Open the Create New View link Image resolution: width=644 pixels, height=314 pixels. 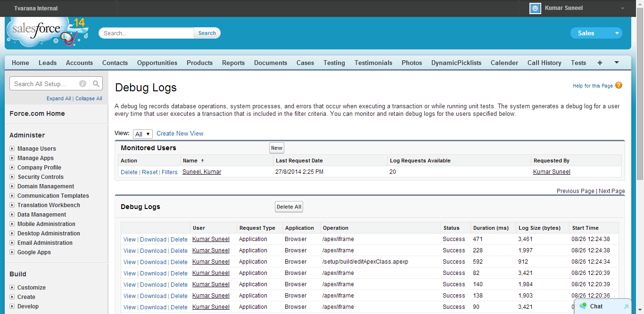pyautogui.click(x=180, y=134)
